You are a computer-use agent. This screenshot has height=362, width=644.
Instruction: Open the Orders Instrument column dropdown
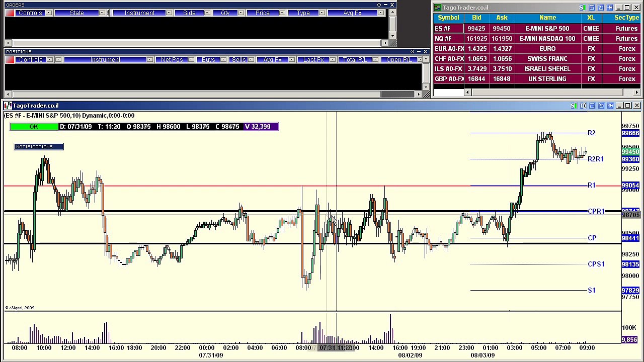tap(169, 13)
